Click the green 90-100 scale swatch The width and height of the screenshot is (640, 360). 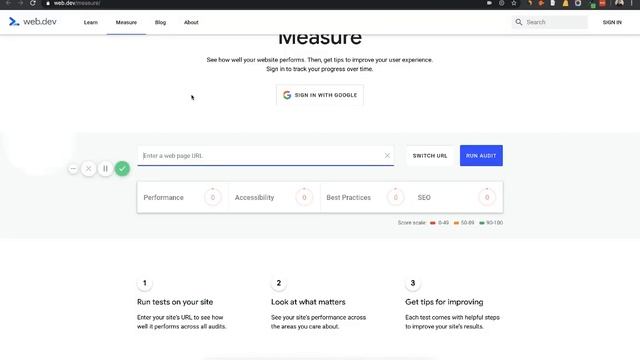(482, 223)
